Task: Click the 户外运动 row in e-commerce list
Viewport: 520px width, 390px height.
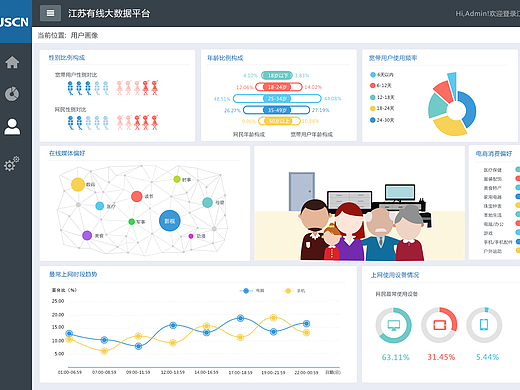Action: 501,251
